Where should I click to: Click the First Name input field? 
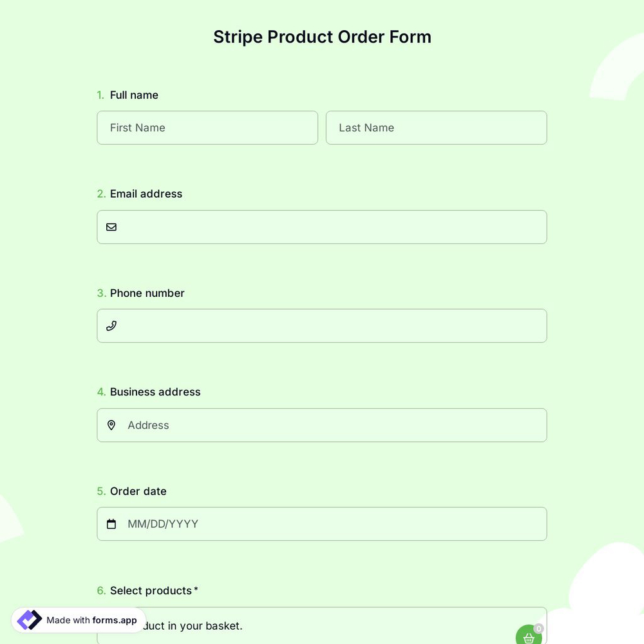point(207,128)
